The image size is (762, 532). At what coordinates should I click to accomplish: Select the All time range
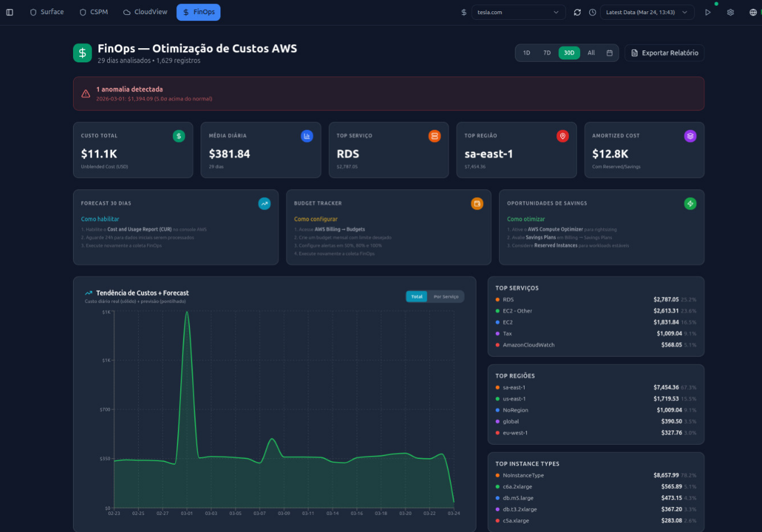point(591,53)
